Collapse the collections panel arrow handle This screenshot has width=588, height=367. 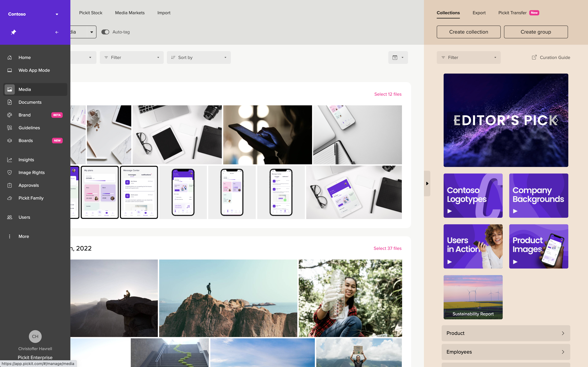click(x=427, y=183)
